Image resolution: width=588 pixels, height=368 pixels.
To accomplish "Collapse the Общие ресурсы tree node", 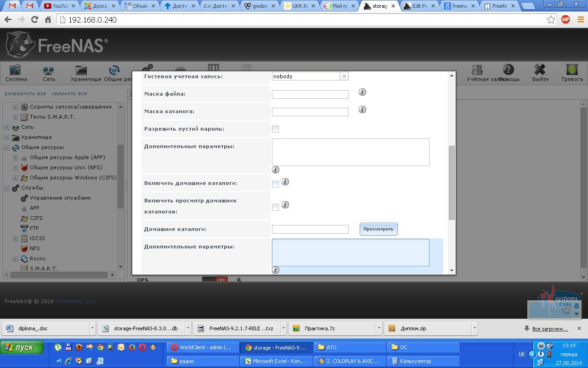I will click(x=7, y=147).
